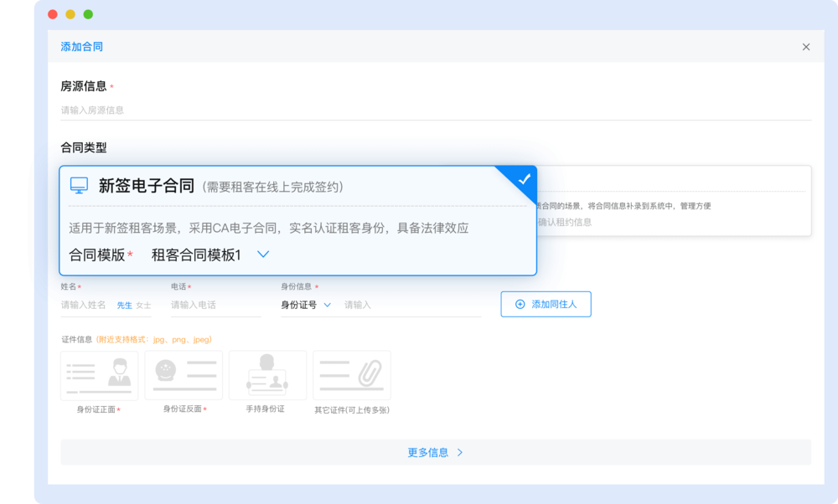The height and width of the screenshot is (504, 838).
Task: Click the ID number 请输入 field
Action: (x=412, y=305)
